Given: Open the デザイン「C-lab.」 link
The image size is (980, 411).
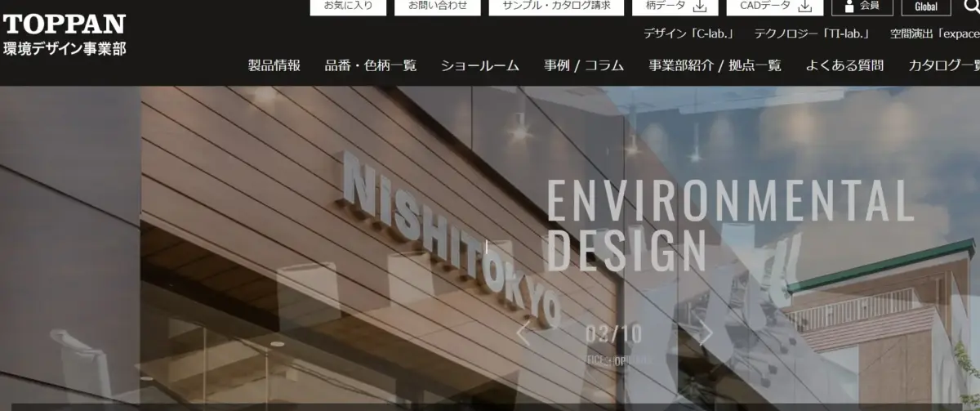Looking at the screenshot, I should (x=689, y=34).
